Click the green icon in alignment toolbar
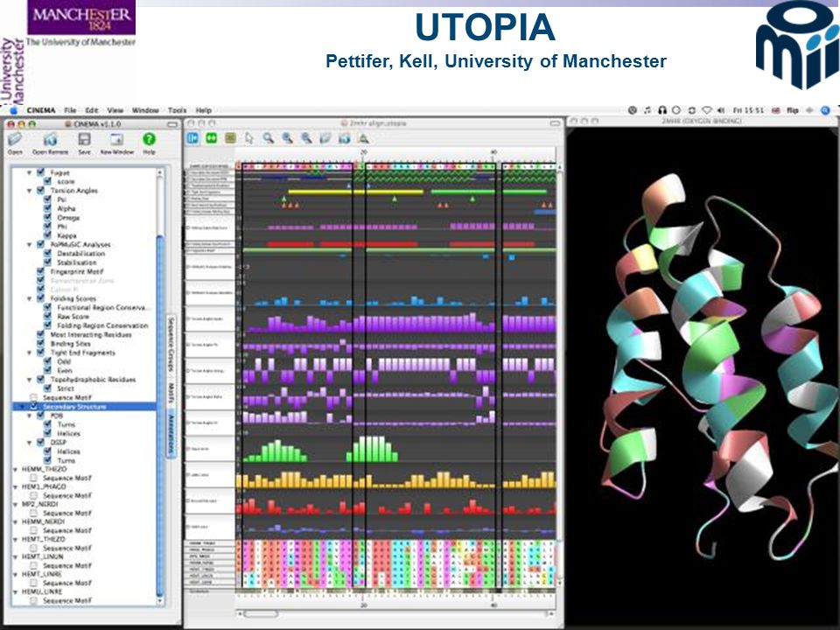840x630 pixels. [212, 138]
